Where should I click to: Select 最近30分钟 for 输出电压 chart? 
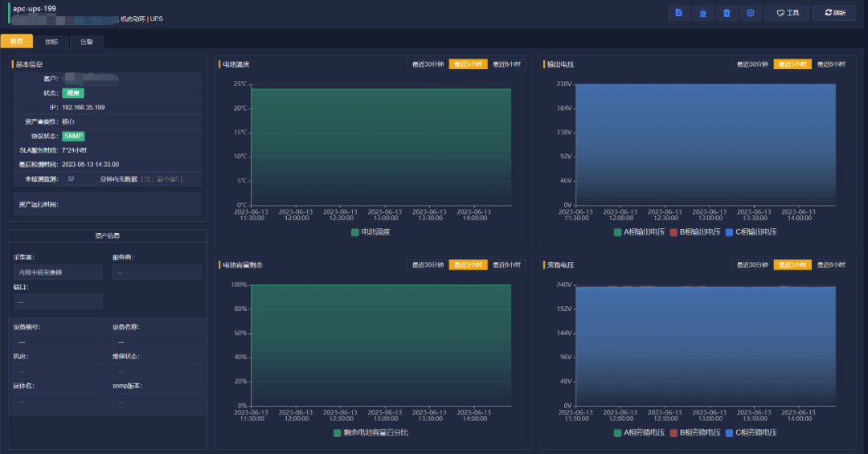point(752,64)
